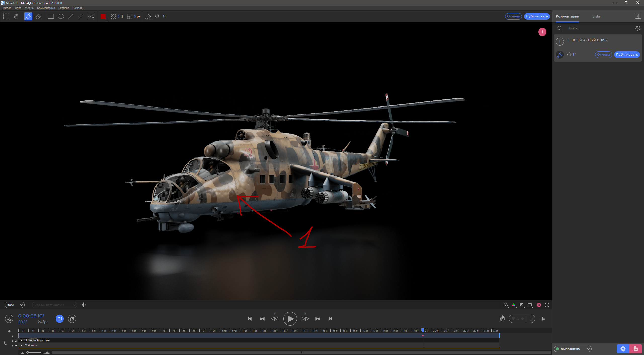Open the Экспорт menu
The width and height of the screenshot is (644, 355).
63,8
